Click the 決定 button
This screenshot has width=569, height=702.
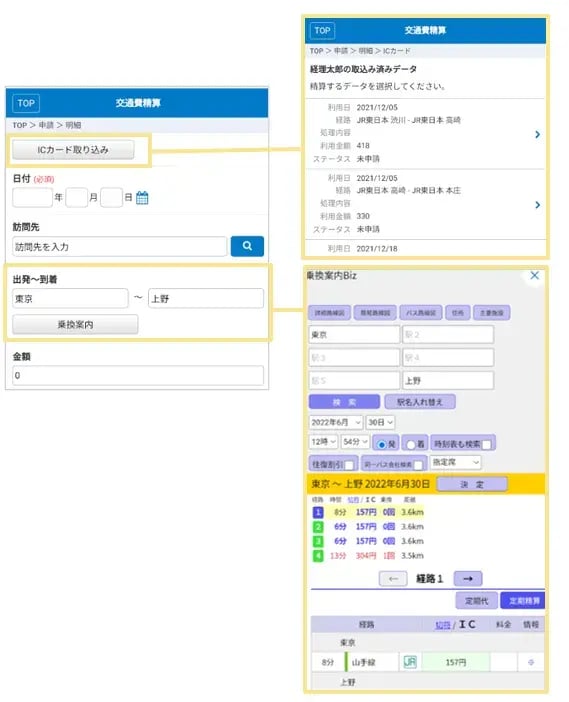(x=472, y=484)
